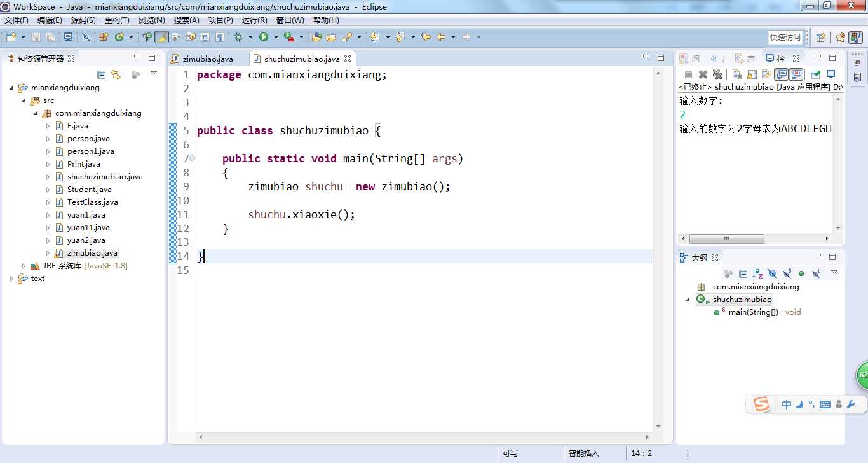
Task: Open Outline view menu triangle
Action: click(834, 272)
